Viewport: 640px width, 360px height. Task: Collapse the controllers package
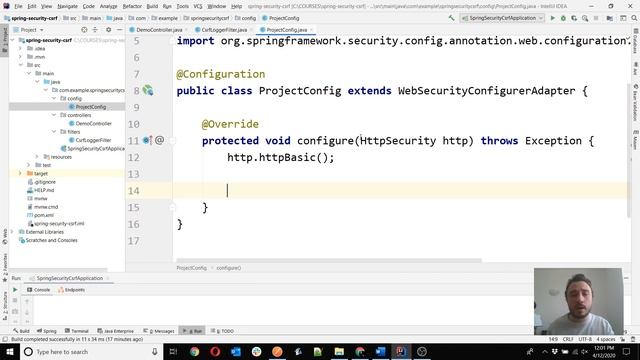click(x=54, y=115)
